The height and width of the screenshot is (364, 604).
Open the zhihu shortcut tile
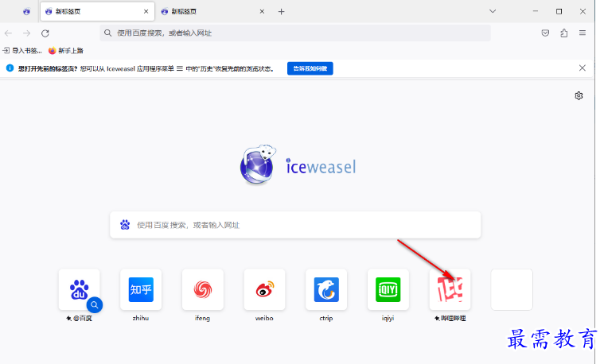tap(141, 290)
